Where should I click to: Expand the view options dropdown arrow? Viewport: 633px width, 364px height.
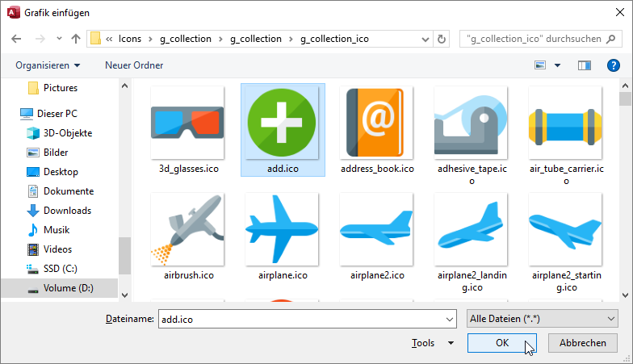557,65
